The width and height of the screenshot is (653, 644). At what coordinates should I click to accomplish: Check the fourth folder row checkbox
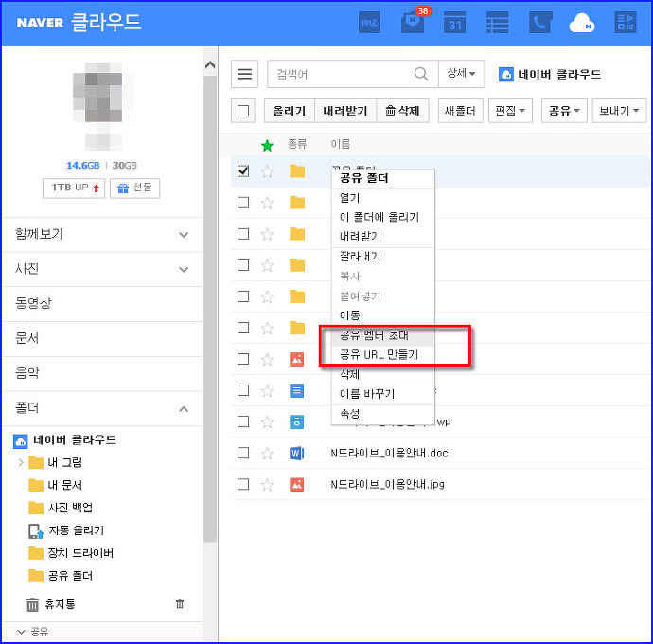(243, 265)
